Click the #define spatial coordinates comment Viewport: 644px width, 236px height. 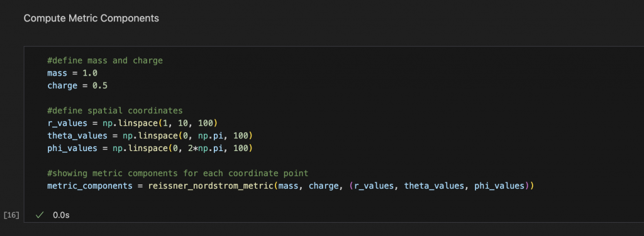(115, 111)
